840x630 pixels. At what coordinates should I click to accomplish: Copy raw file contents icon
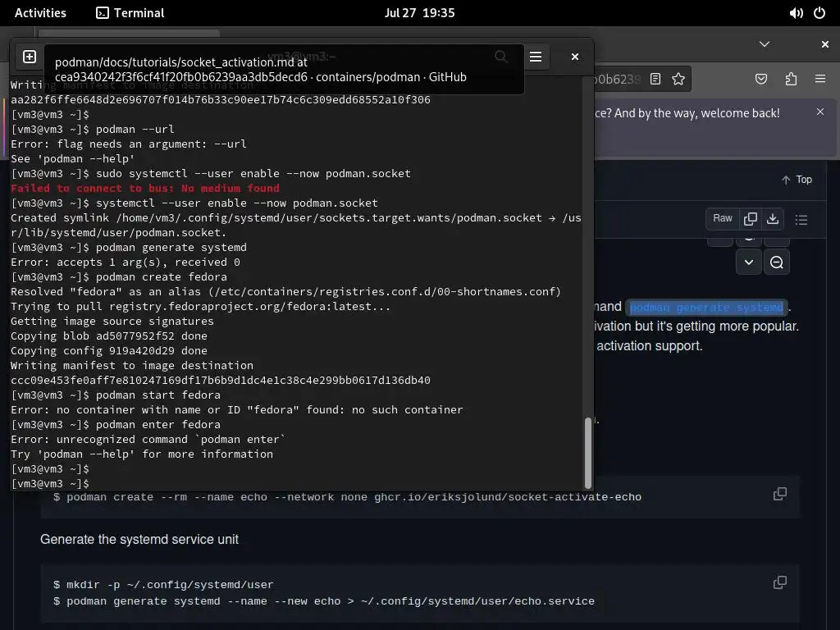(750, 218)
